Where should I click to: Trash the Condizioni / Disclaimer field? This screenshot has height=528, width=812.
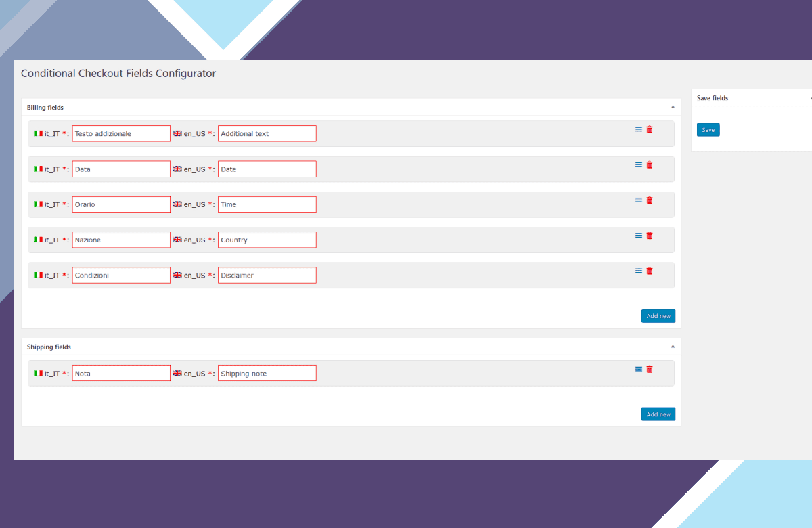coord(650,271)
